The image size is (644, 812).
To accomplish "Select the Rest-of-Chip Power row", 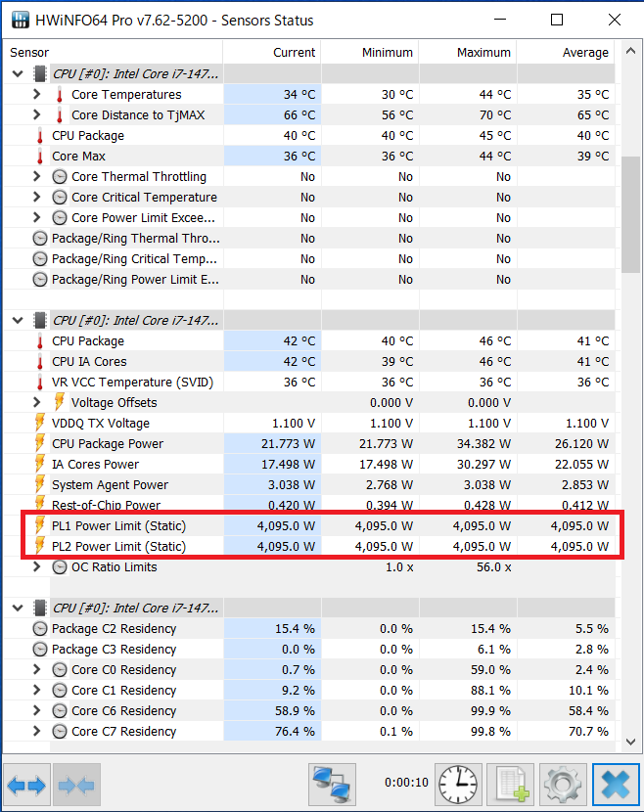I will click(309, 505).
